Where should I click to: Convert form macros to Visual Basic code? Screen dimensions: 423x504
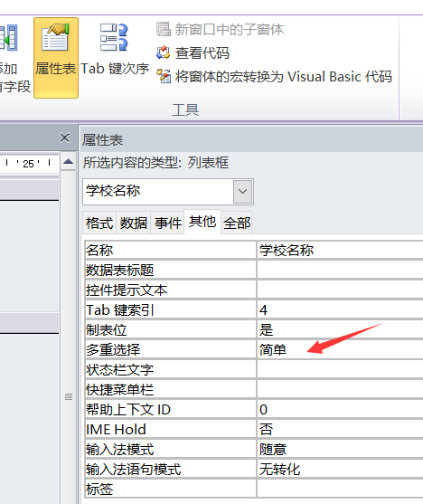coord(274,77)
